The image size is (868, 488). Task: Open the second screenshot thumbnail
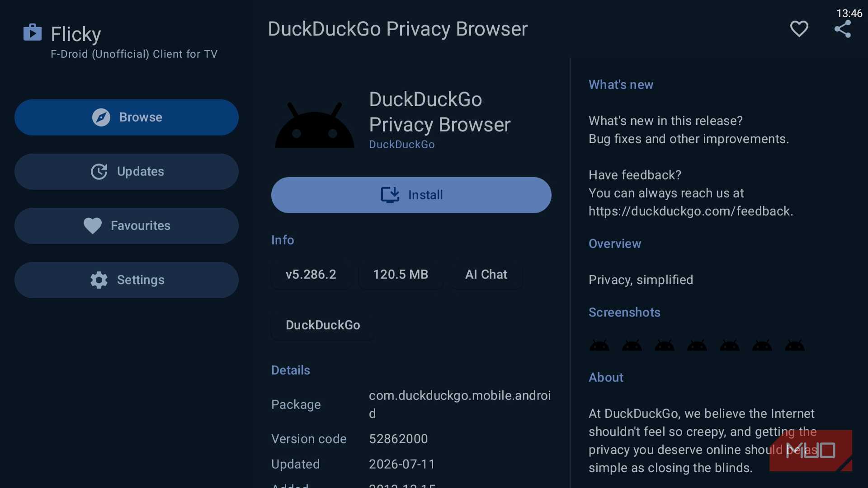point(632,345)
